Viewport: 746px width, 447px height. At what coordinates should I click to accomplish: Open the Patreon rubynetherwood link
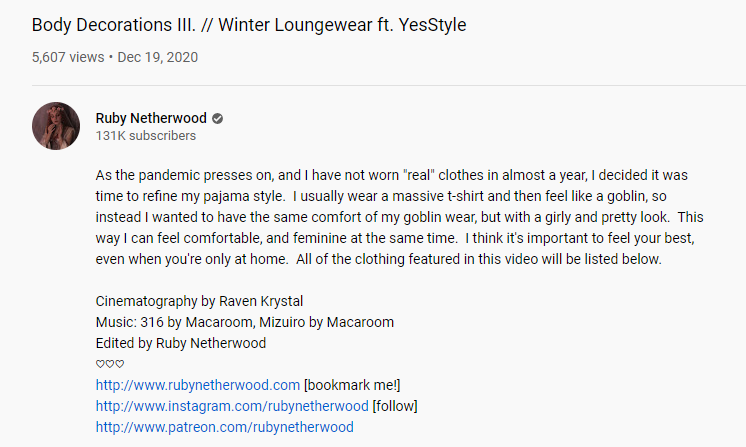point(224,427)
